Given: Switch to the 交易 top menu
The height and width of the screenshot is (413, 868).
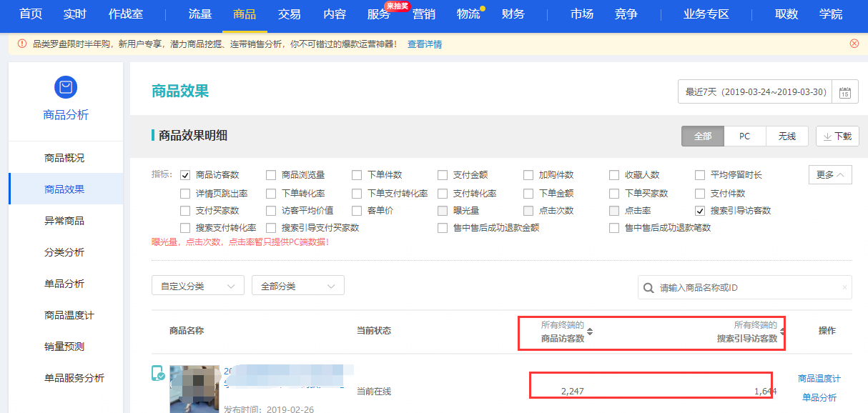Looking at the screenshot, I should coord(290,14).
